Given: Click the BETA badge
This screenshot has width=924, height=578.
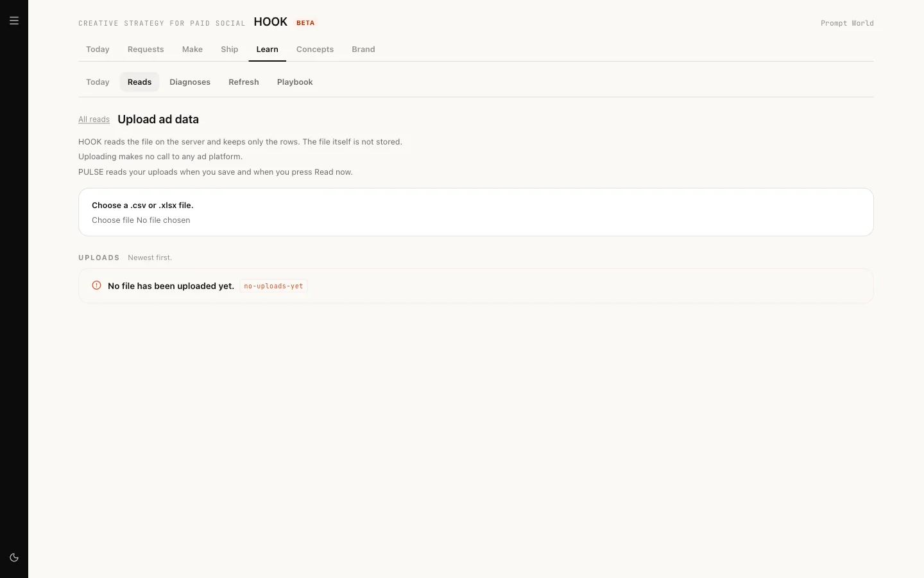Looking at the screenshot, I should click(305, 23).
